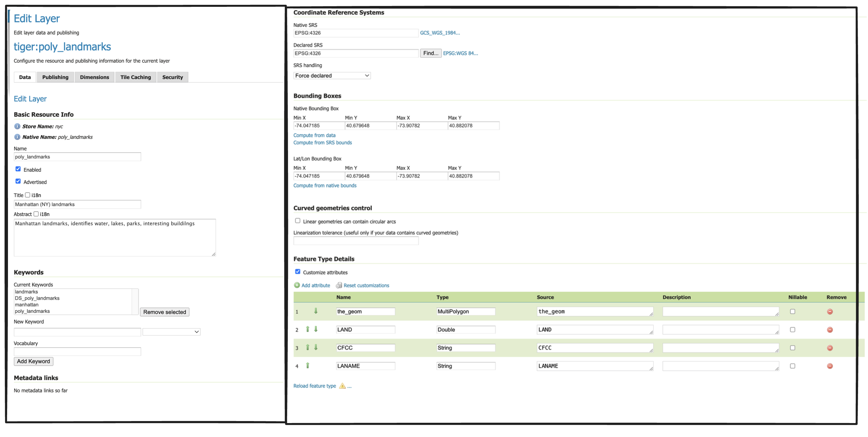Open the SRS handling dropdown
868x437 pixels.
pos(332,75)
